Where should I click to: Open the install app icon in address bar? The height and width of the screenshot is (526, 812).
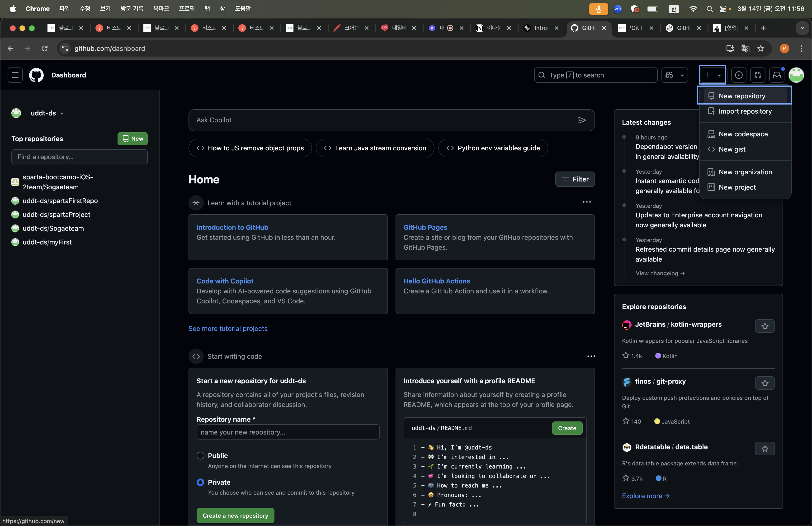(x=730, y=48)
